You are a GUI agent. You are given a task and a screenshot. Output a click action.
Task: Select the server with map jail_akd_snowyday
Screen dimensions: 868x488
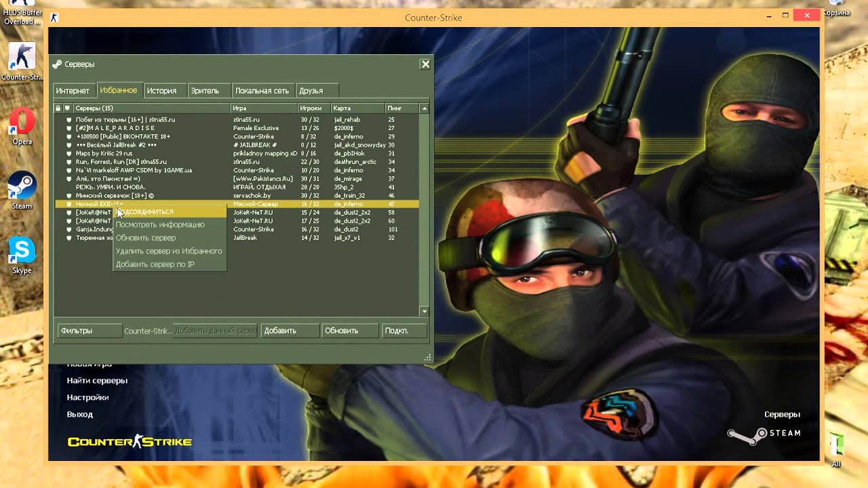pyautogui.click(x=237, y=145)
